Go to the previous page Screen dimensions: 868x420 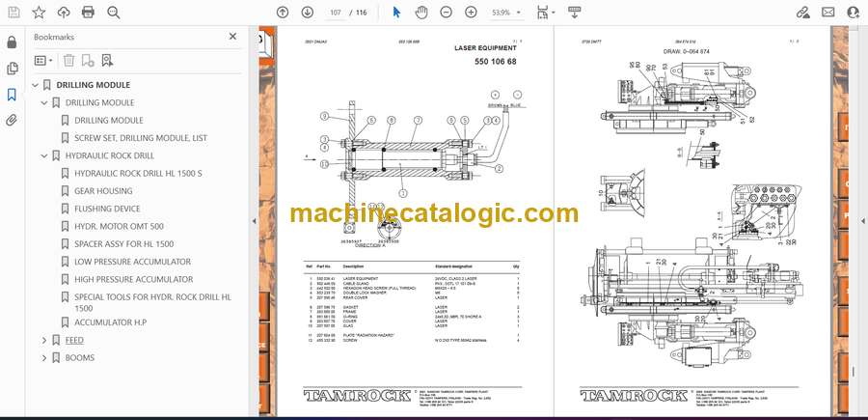tap(283, 13)
